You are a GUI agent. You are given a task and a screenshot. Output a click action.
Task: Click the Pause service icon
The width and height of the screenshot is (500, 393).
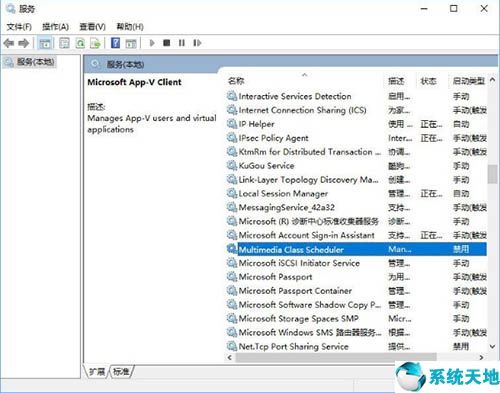point(182,43)
